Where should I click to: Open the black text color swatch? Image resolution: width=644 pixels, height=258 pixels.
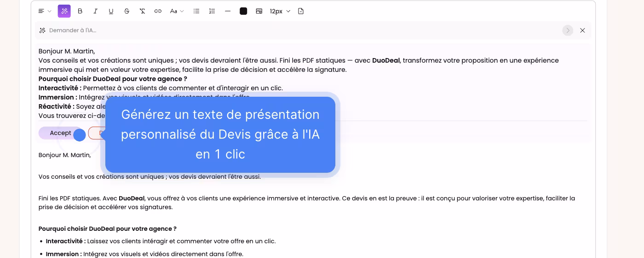pos(243,11)
